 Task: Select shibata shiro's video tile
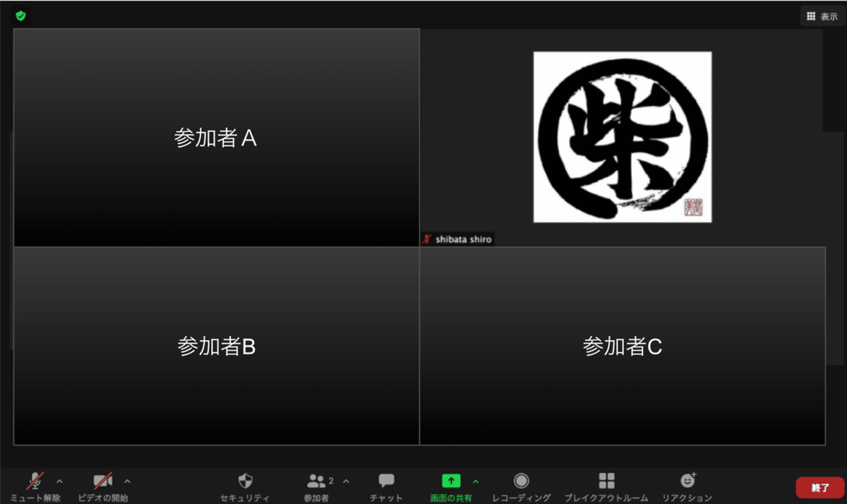tap(621, 138)
